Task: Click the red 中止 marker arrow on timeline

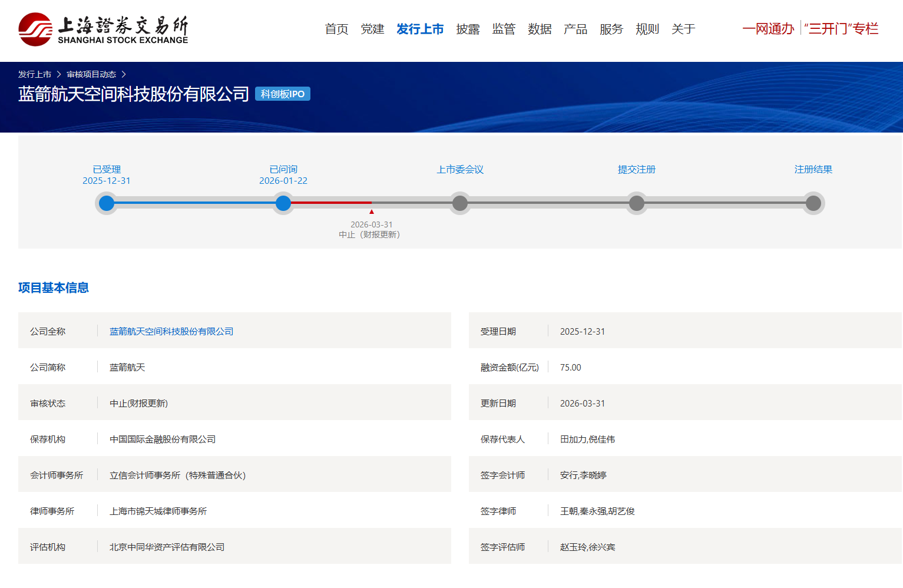Action: [371, 210]
